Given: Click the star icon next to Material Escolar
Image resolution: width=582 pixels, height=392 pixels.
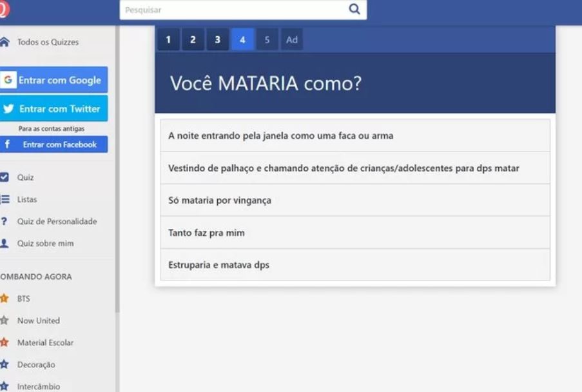Looking at the screenshot, I should 5,342.
